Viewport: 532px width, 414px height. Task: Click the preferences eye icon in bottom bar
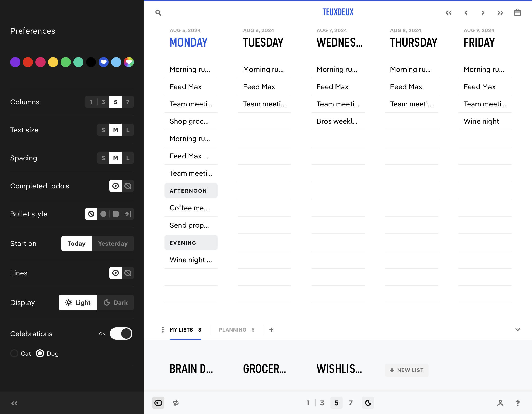[x=158, y=403]
